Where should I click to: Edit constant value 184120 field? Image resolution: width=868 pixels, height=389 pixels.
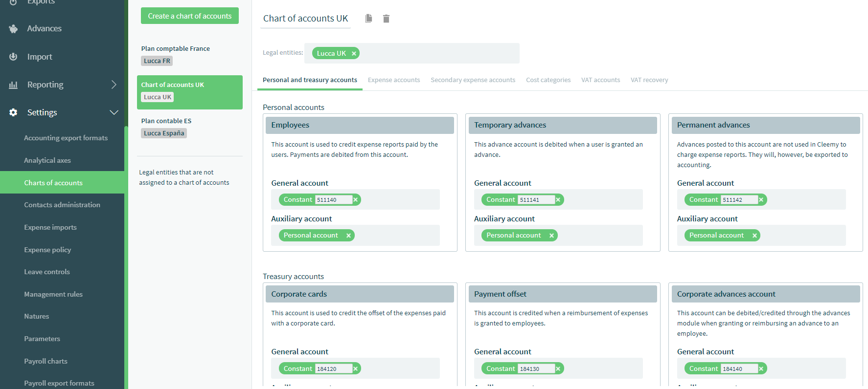[x=333, y=369]
